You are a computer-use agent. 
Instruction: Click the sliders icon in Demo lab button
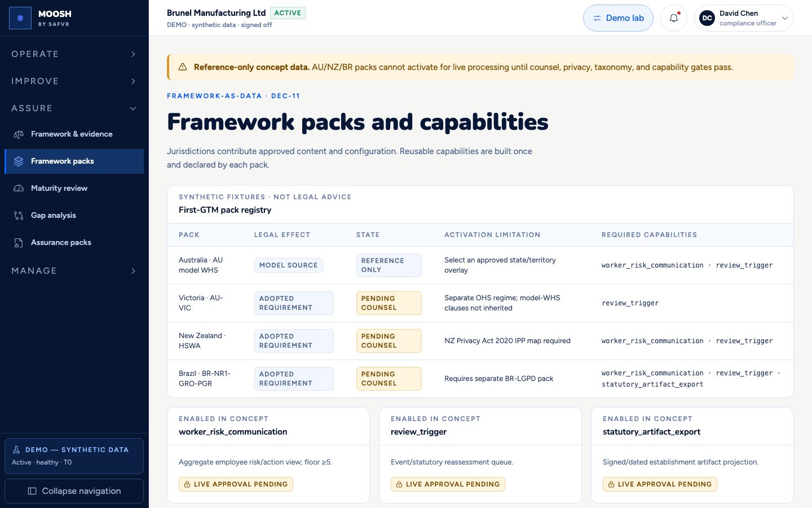[x=597, y=18]
